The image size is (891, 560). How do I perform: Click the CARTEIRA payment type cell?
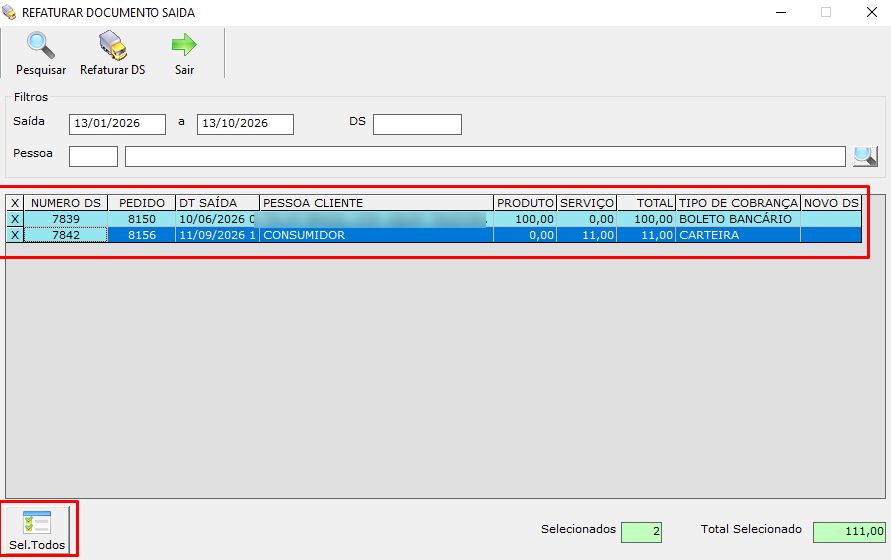click(738, 235)
